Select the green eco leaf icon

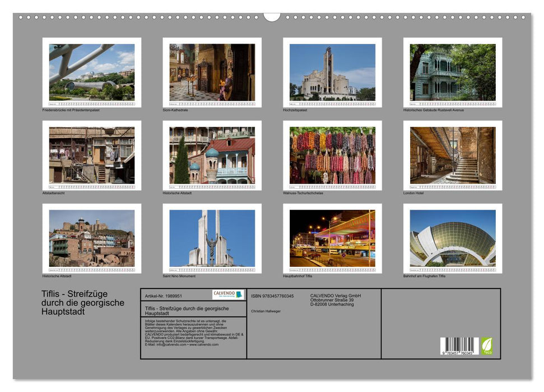[x=489, y=347]
